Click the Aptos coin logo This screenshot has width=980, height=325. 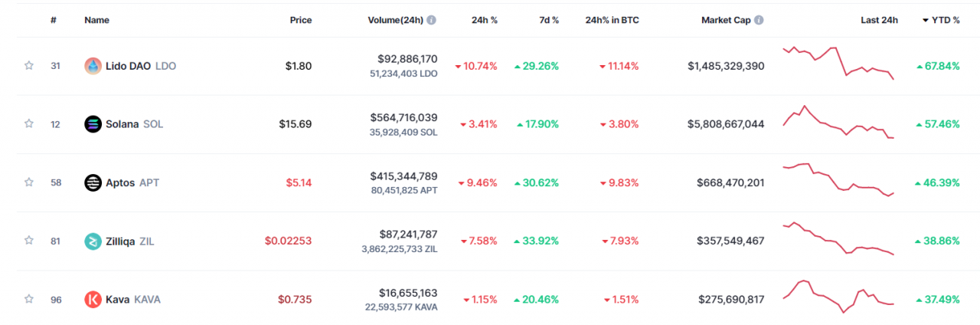click(93, 182)
